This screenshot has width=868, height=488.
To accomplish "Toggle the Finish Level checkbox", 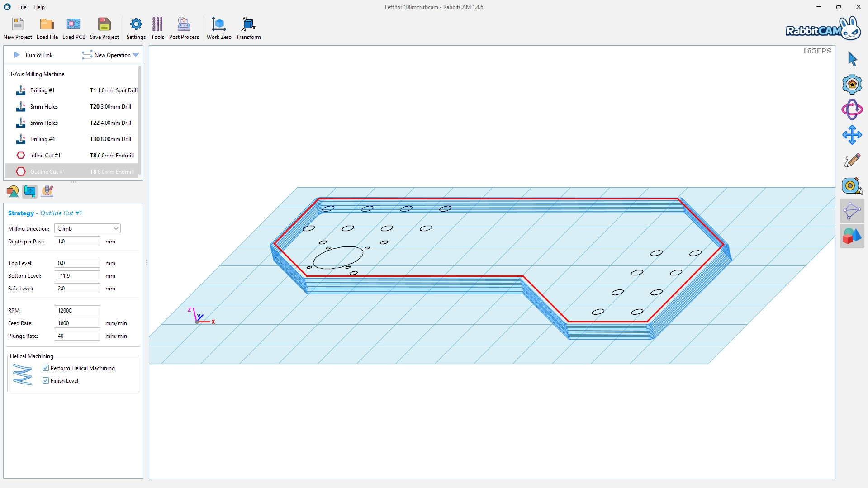I will pos(46,380).
